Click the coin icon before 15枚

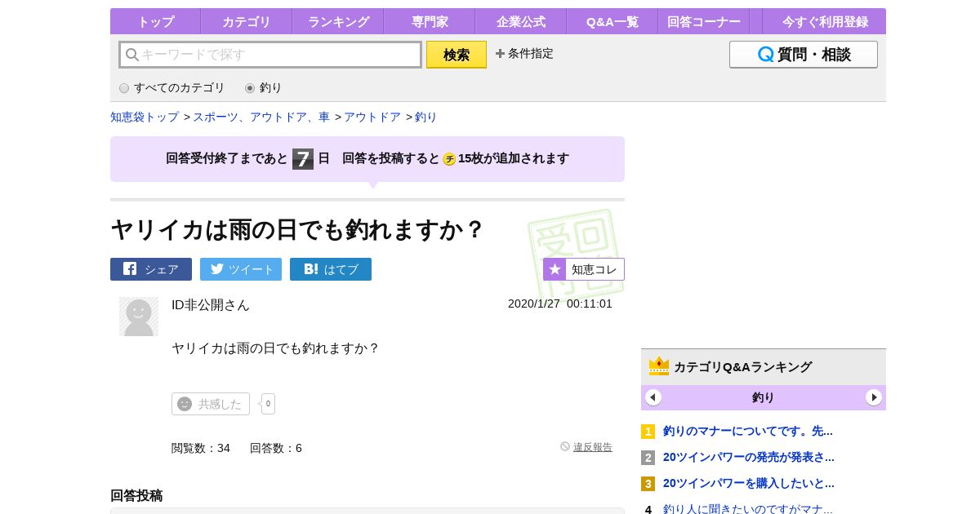tap(449, 159)
